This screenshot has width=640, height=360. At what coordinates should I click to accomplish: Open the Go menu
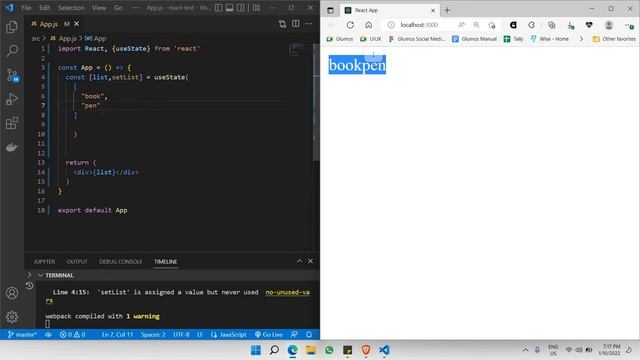click(x=118, y=8)
